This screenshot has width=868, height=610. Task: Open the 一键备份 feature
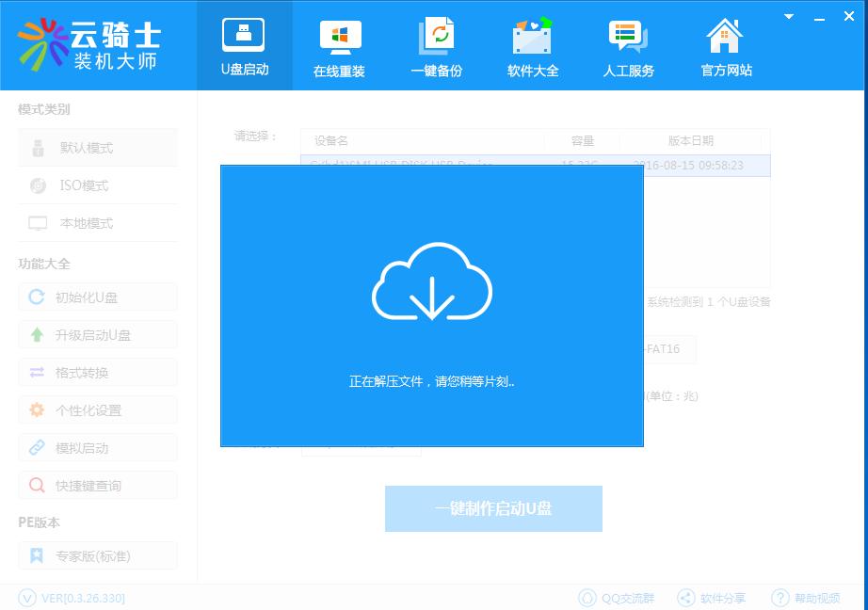pyautogui.click(x=435, y=45)
